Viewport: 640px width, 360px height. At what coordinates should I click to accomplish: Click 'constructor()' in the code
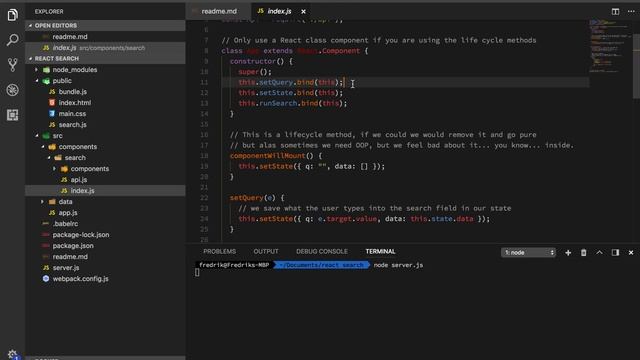pos(257,61)
